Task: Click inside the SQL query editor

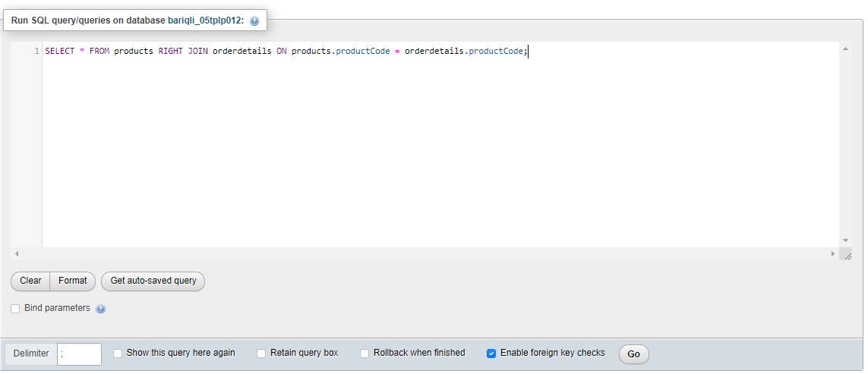Action: tap(440, 145)
